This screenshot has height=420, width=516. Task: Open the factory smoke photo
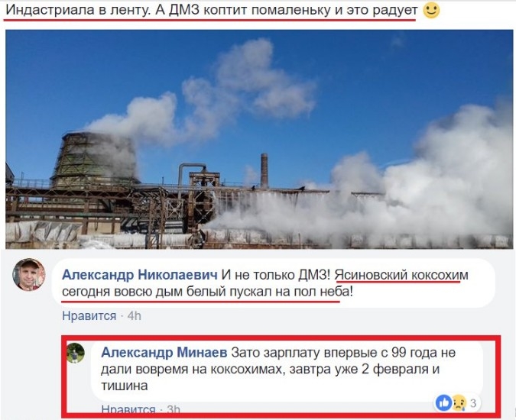pos(259,139)
